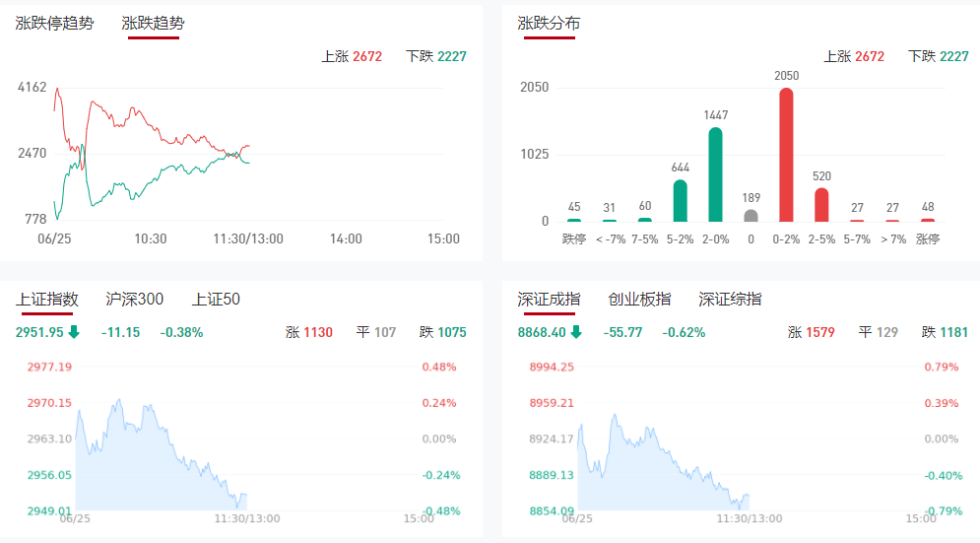Click the 上涨 2672 count in 涨跌分布 panel
Image resolution: width=980 pixels, height=543 pixels.
pos(854,56)
